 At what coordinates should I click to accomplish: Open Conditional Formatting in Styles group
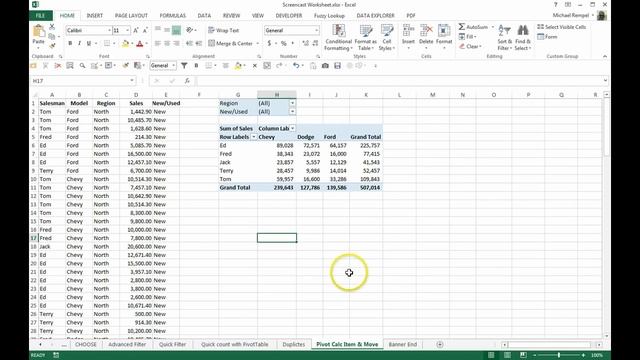(338, 38)
